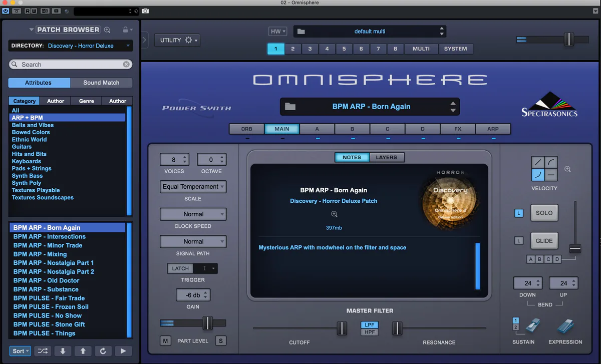Select part 2 tab
Image resolution: width=601 pixels, height=364 pixels.
pyautogui.click(x=293, y=49)
